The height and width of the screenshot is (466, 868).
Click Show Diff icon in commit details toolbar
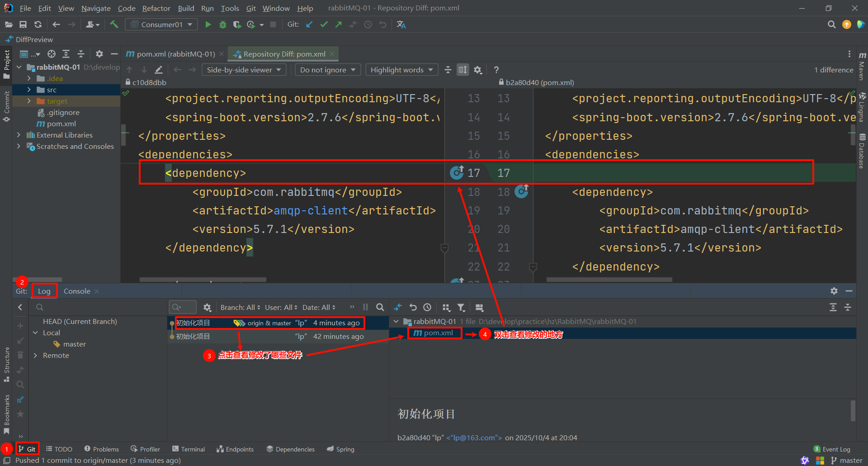pos(398,307)
